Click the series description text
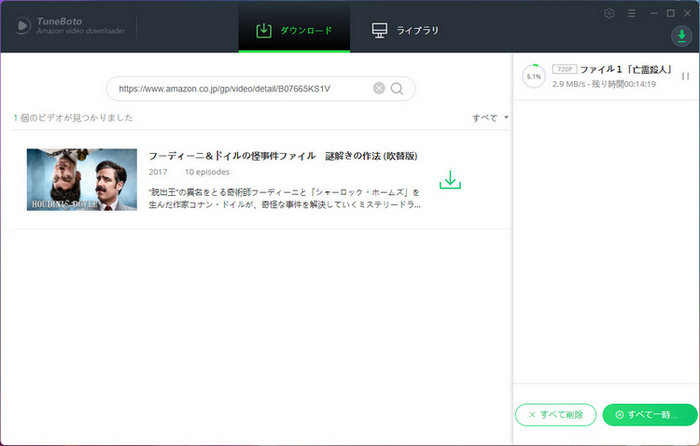The width and height of the screenshot is (700, 446). click(284, 198)
